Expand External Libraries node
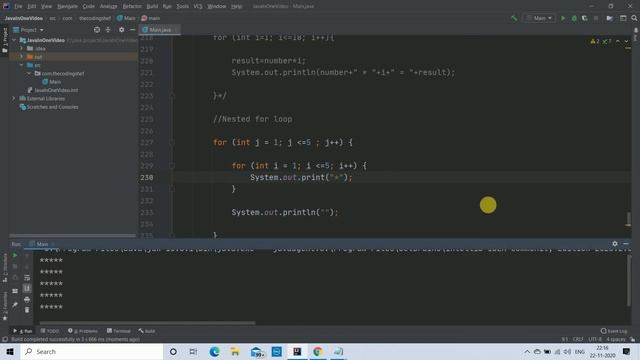Image resolution: width=640 pixels, height=360 pixels. [14, 98]
